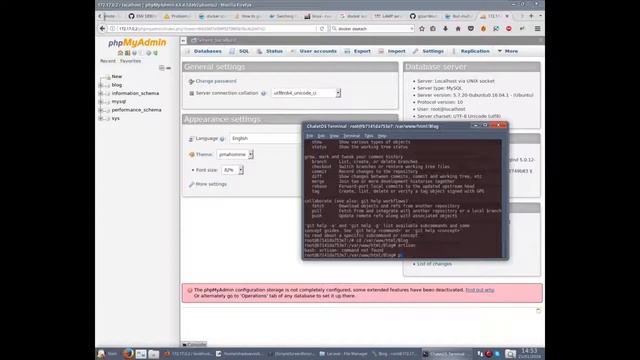Click the phpMyAdmin logo

click(x=137, y=43)
